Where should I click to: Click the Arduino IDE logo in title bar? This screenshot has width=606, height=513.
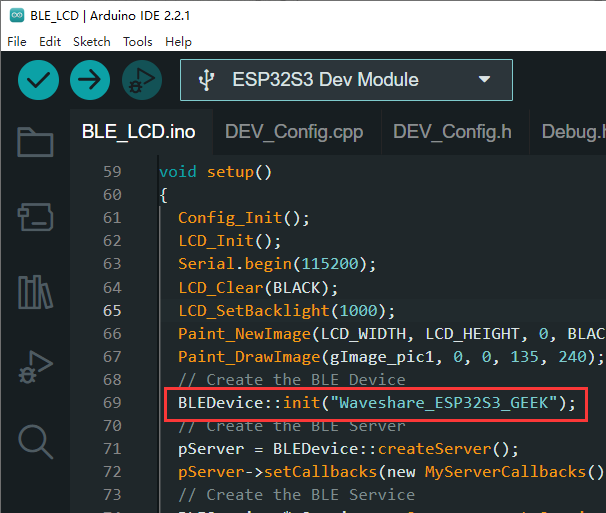point(14,15)
